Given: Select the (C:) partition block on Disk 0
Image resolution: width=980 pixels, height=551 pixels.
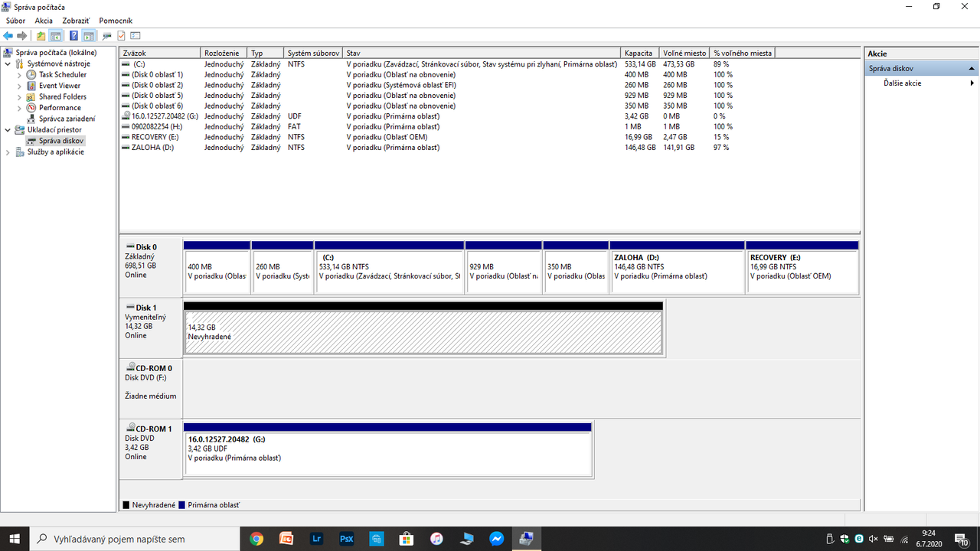Looking at the screenshot, I should coord(390,267).
